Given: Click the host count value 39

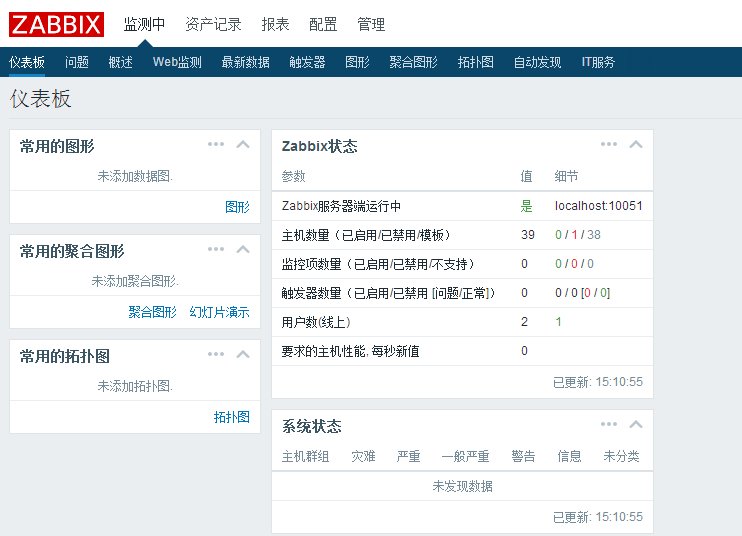Looking at the screenshot, I should pos(528,235).
